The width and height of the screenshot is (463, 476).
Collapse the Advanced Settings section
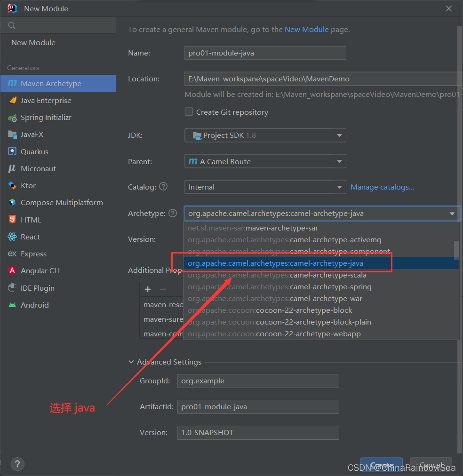131,362
